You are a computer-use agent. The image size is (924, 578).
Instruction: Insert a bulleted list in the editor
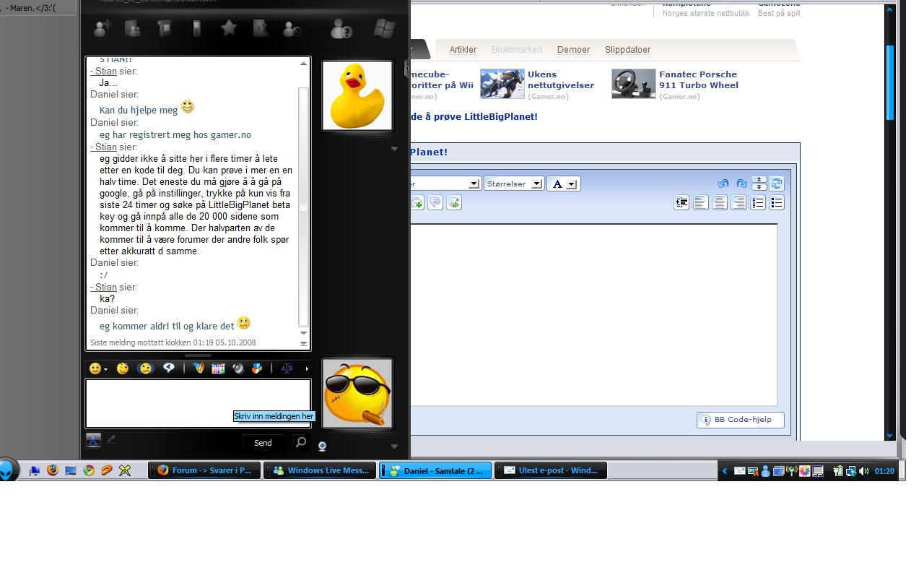777,203
